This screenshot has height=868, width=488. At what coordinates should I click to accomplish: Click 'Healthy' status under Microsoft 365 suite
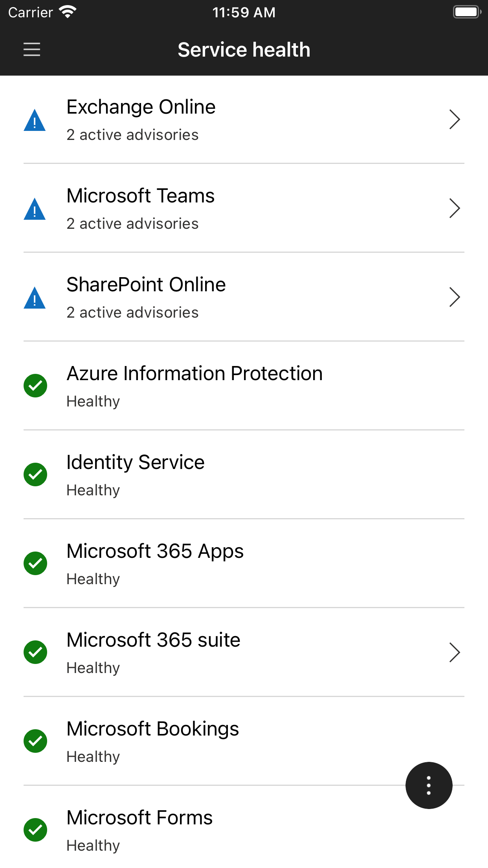(x=93, y=668)
